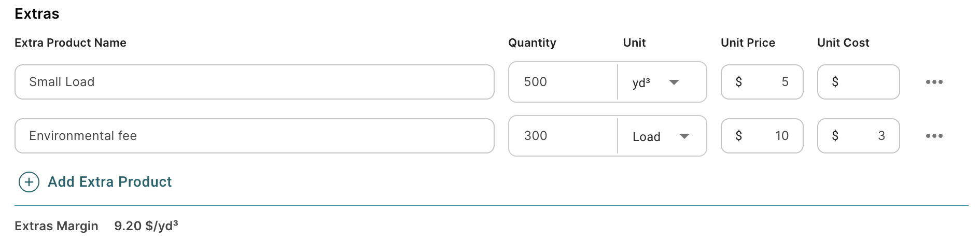Click the Extras section heading
980x252 pixels.
click(x=37, y=14)
